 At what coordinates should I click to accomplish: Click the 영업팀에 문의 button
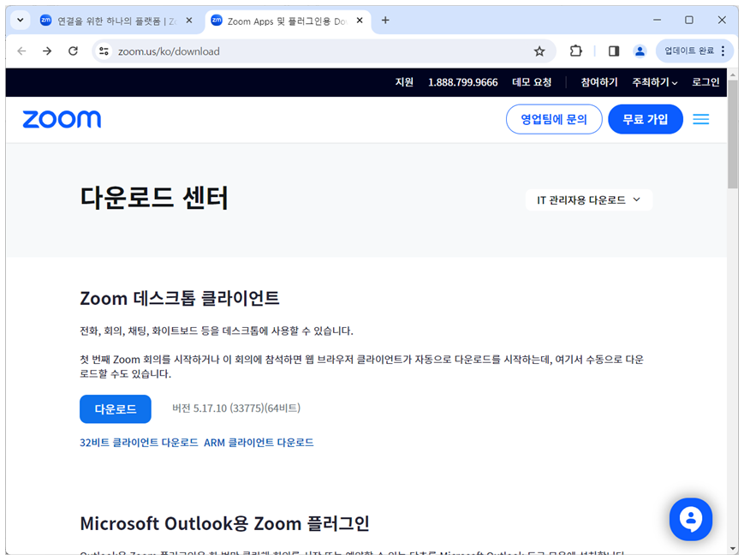554,119
